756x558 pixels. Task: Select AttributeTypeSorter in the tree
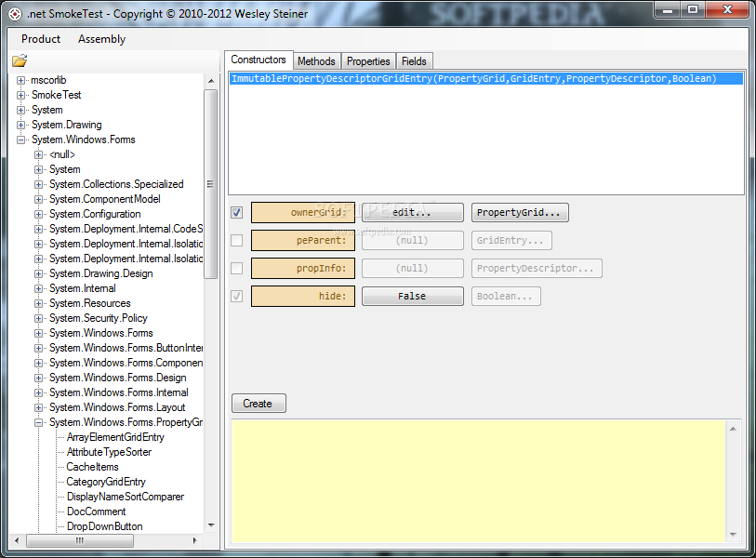coord(109,452)
